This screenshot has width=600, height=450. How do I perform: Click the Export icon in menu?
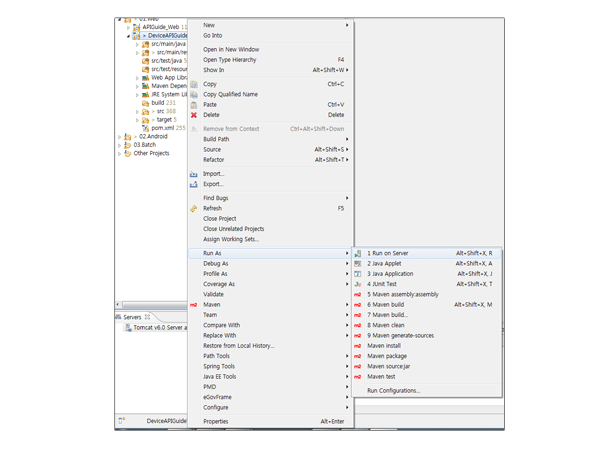pyautogui.click(x=194, y=185)
